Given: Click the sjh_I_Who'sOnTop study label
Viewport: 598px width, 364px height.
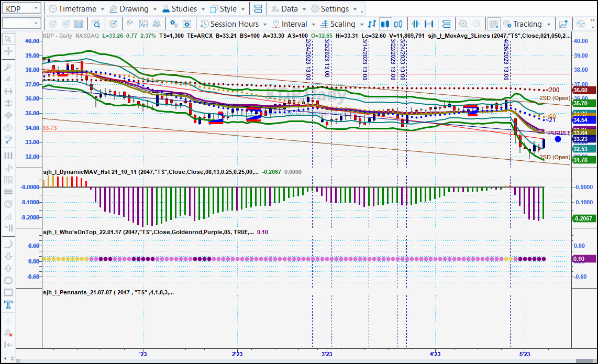Looking at the screenshot, I should 148,232.
